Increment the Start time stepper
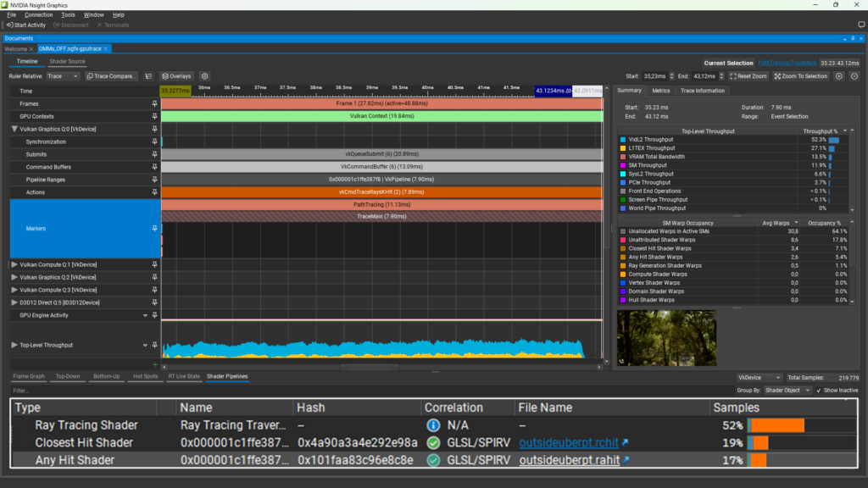Screen dimensions: 868x488 [671, 75]
